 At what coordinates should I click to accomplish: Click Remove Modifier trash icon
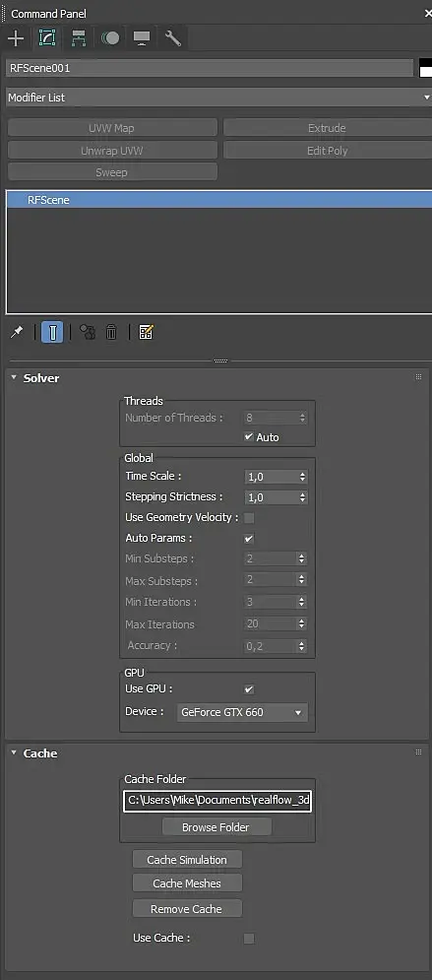(111, 333)
